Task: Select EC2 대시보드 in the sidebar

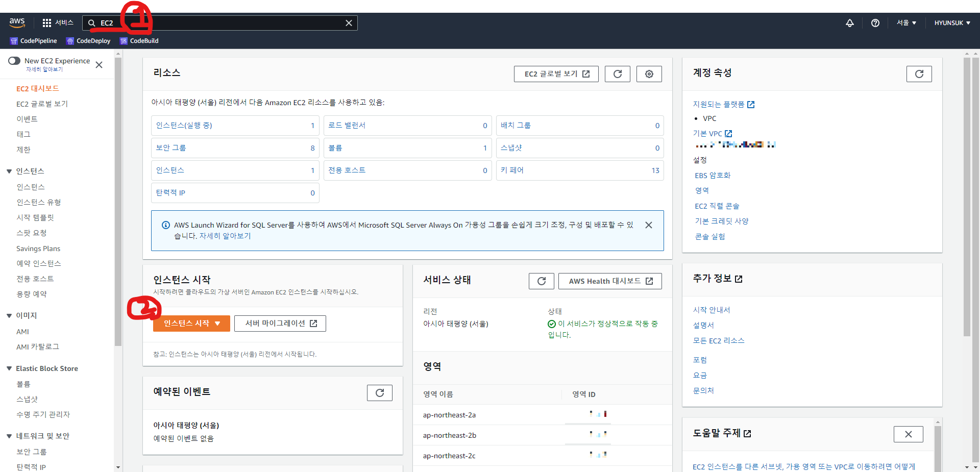Action: 38,88
